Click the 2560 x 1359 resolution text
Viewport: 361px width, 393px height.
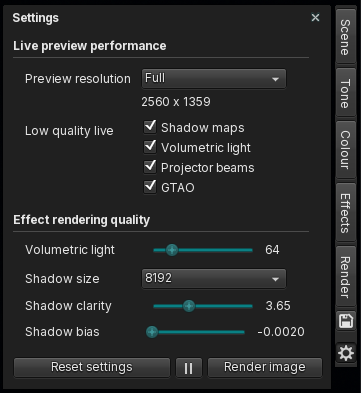[176, 102]
